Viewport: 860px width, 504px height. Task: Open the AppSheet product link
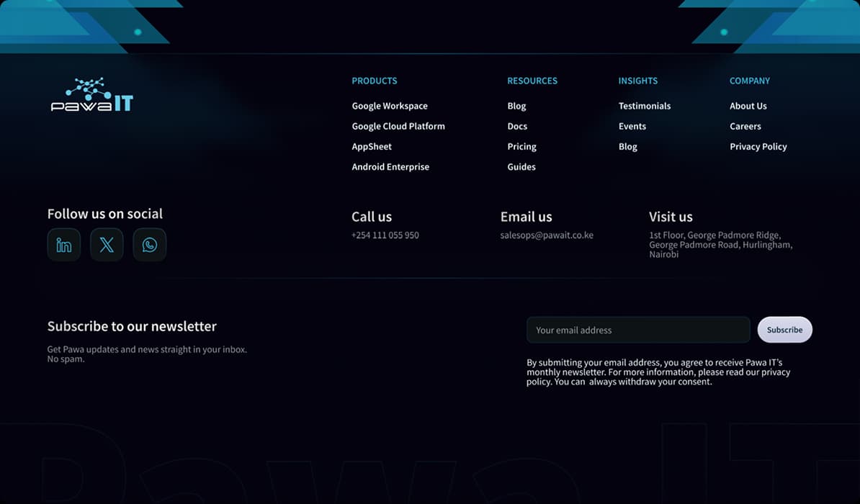tap(372, 146)
